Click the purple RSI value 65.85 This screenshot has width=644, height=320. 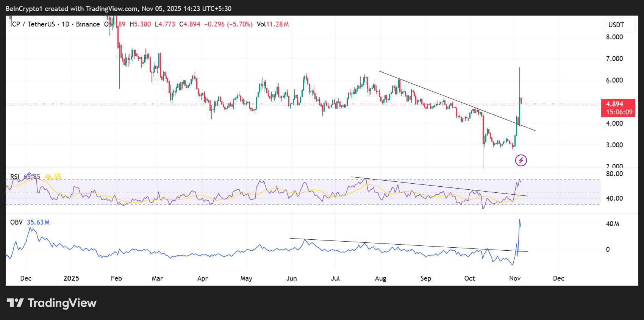click(x=32, y=177)
